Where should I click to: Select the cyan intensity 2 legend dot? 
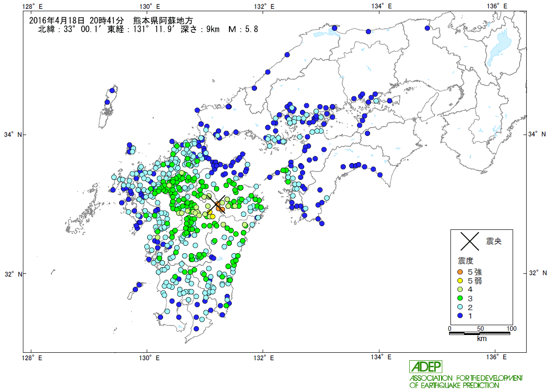460,307
